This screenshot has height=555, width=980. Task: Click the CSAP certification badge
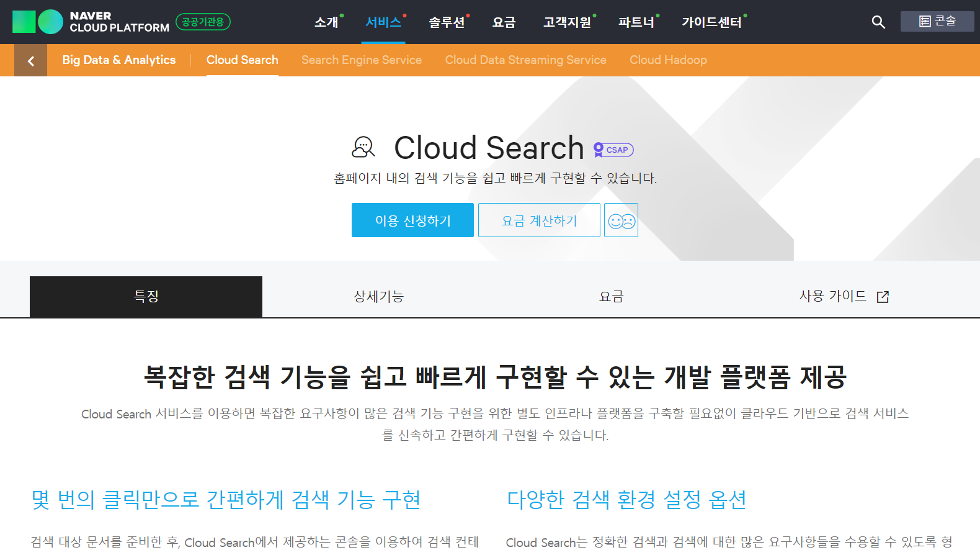613,150
